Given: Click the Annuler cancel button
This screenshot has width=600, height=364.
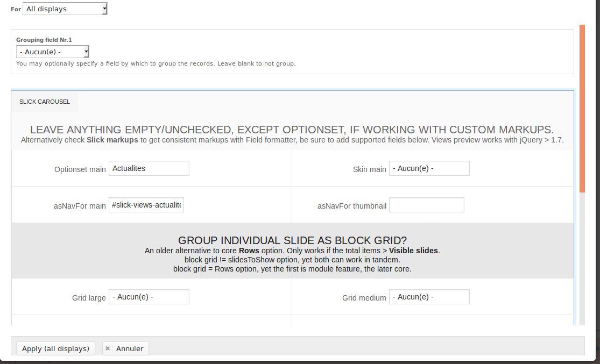Looking at the screenshot, I should tap(125, 348).
